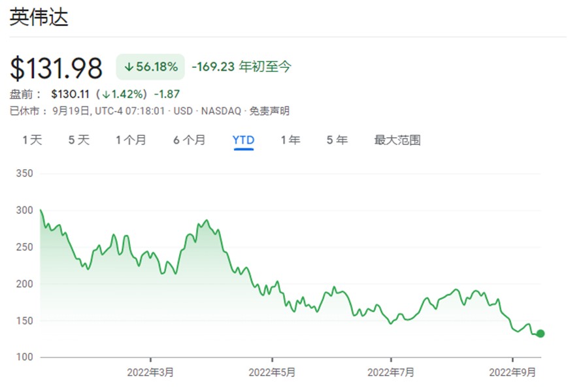Click the 200 y-axis value

click(25, 284)
